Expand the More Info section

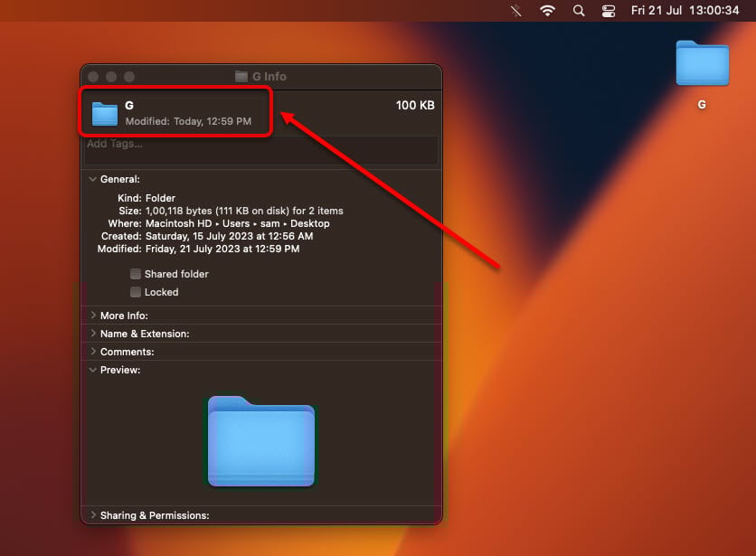pos(93,315)
